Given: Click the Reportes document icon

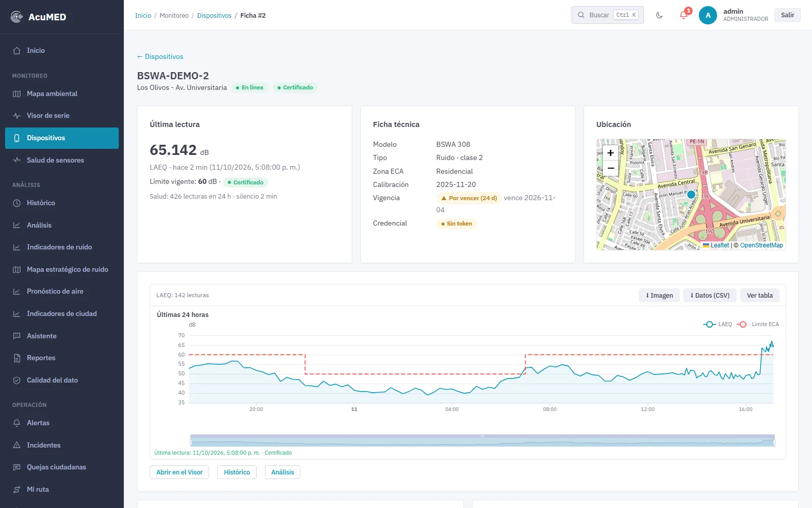Looking at the screenshot, I should tap(17, 358).
